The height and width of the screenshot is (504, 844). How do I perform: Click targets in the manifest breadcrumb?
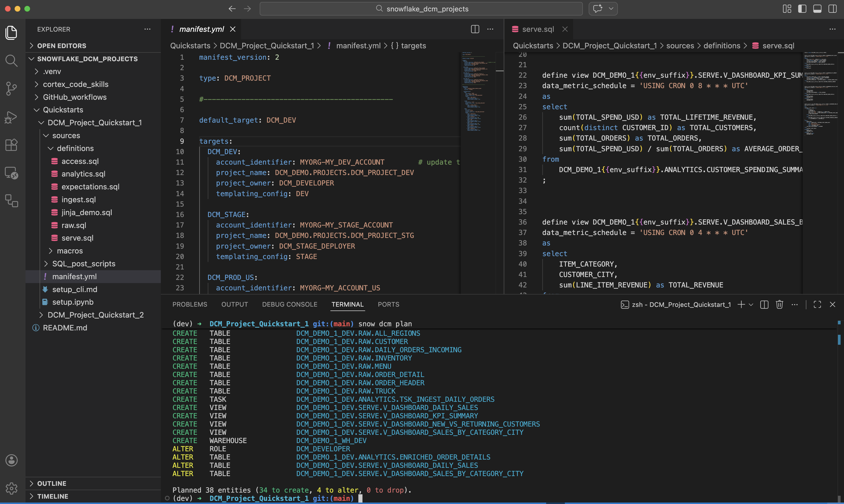click(413, 46)
